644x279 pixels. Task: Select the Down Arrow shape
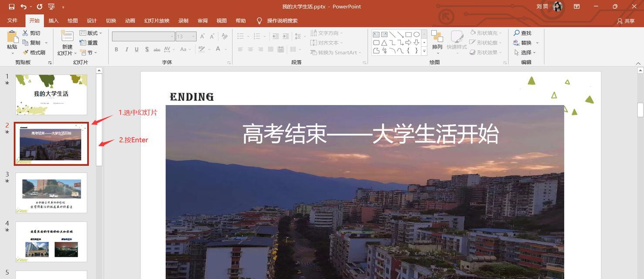coord(417,43)
